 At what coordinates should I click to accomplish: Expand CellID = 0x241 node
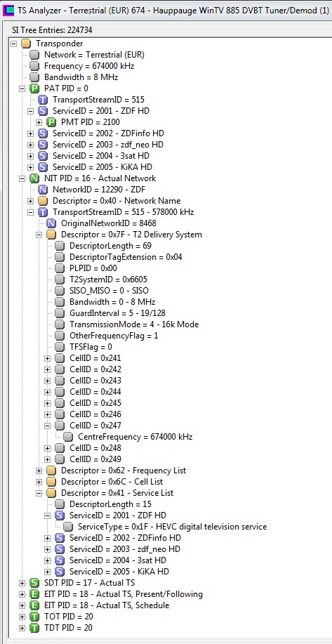pos(47,358)
